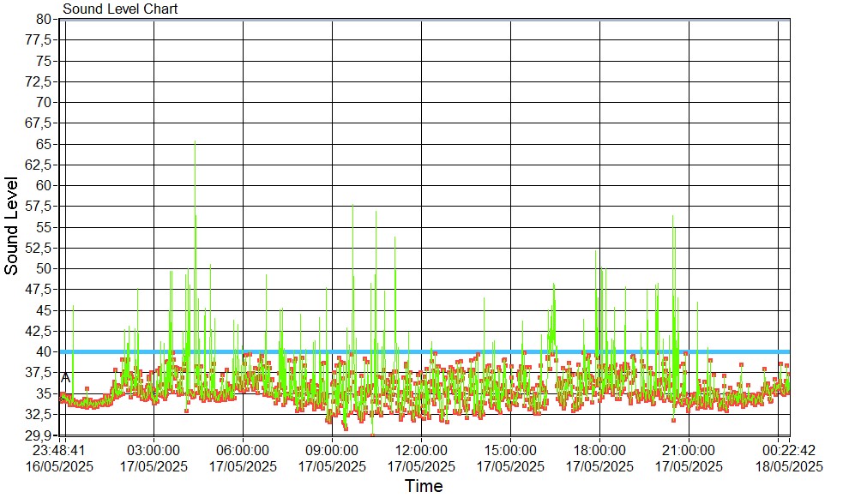Click the 09:00:00 time axis label
Image resolution: width=849 pixels, height=504 pixels.
tap(332, 451)
